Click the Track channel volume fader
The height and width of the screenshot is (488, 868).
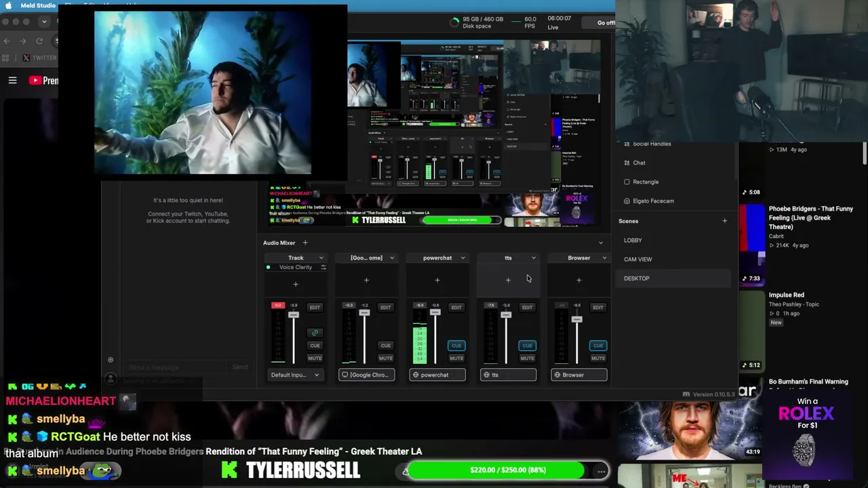click(293, 314)
